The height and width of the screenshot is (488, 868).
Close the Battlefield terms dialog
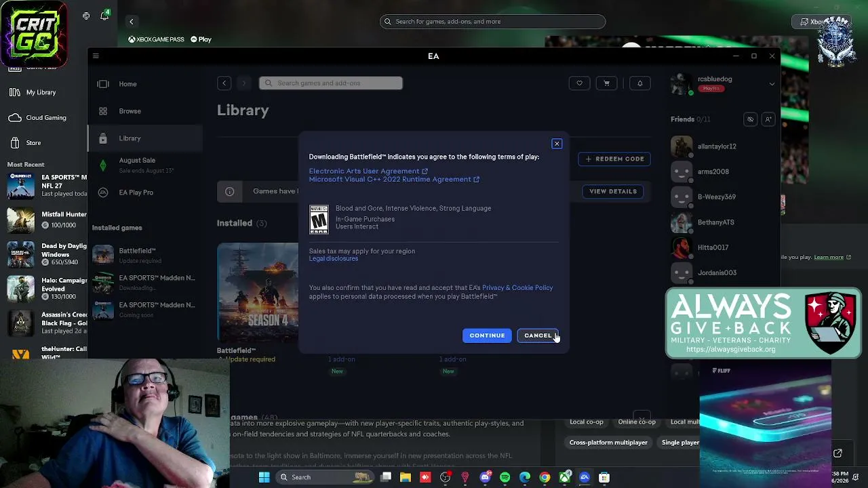pyautogui.click(x=557, y=144)
